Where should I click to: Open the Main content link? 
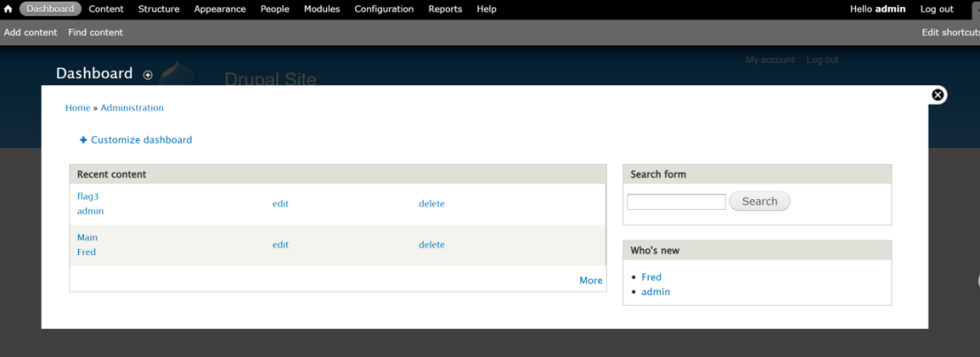tap(88, 237)
